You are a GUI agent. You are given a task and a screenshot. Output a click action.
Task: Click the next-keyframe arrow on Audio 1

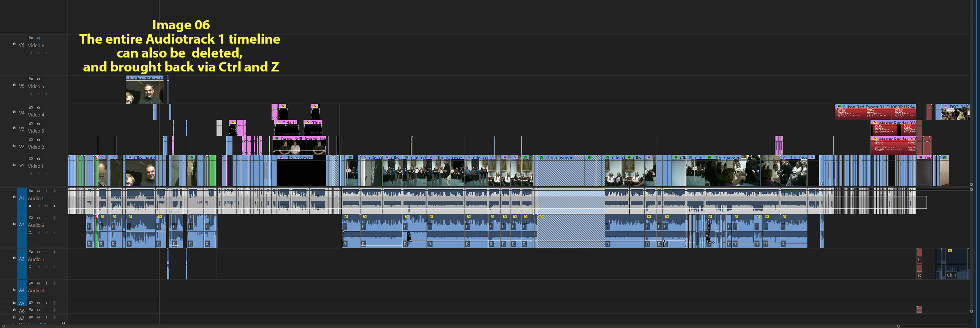coord(54,206)
